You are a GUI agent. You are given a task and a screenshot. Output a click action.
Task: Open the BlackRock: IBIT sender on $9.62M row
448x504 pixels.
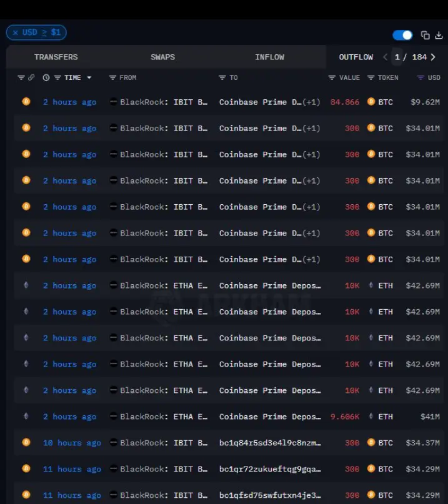(164, 102)
